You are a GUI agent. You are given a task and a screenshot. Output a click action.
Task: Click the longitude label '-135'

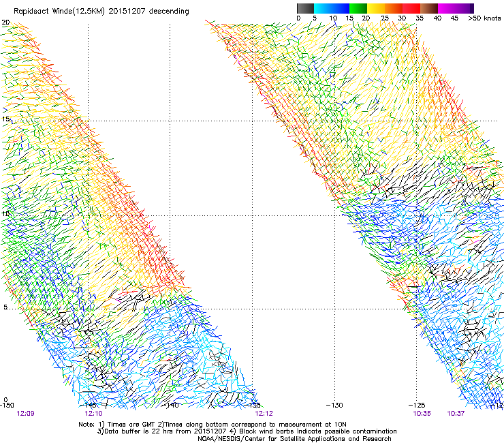253,406
